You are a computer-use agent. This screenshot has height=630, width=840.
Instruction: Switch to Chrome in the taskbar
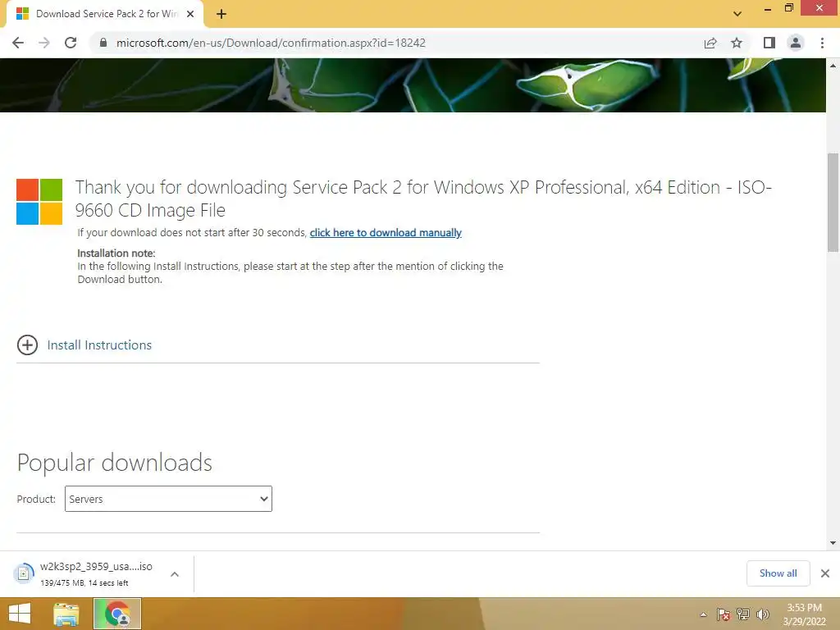point(117,614)
